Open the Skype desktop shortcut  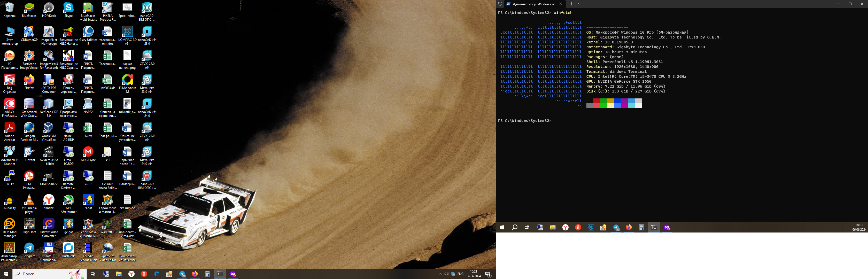[x=68, y=10]
